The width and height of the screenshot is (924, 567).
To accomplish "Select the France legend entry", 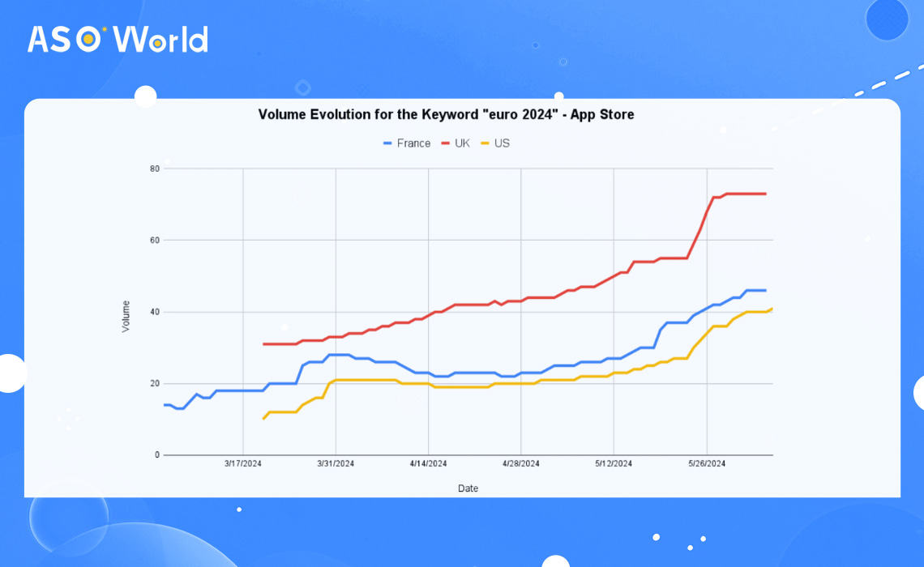I will [407, 143].
